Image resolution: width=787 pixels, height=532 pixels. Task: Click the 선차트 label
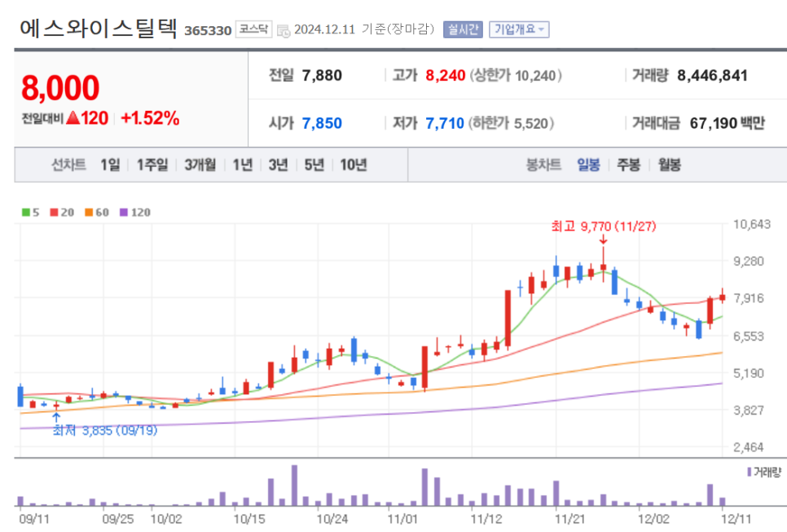68,165
